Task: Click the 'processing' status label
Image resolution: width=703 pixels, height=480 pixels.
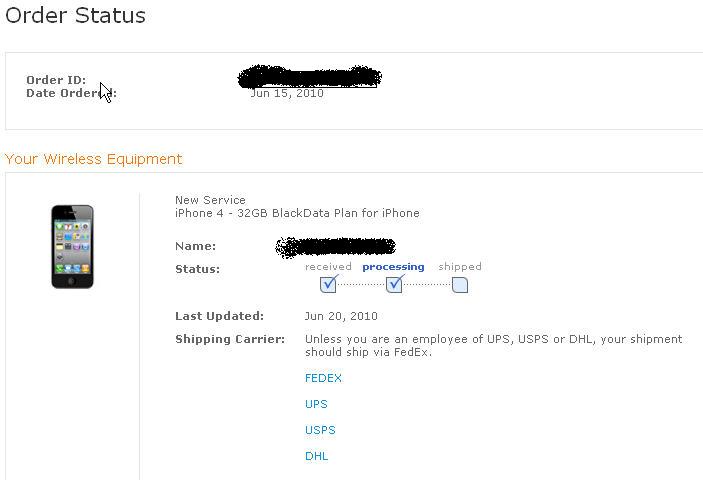Action: click(x=393, y=267)
